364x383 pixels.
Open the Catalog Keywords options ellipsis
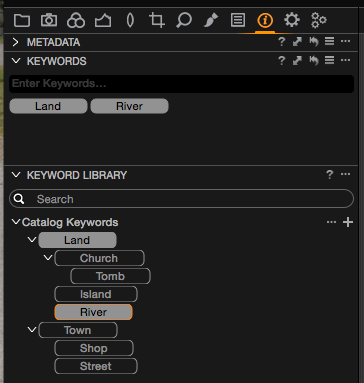point(331,222)
